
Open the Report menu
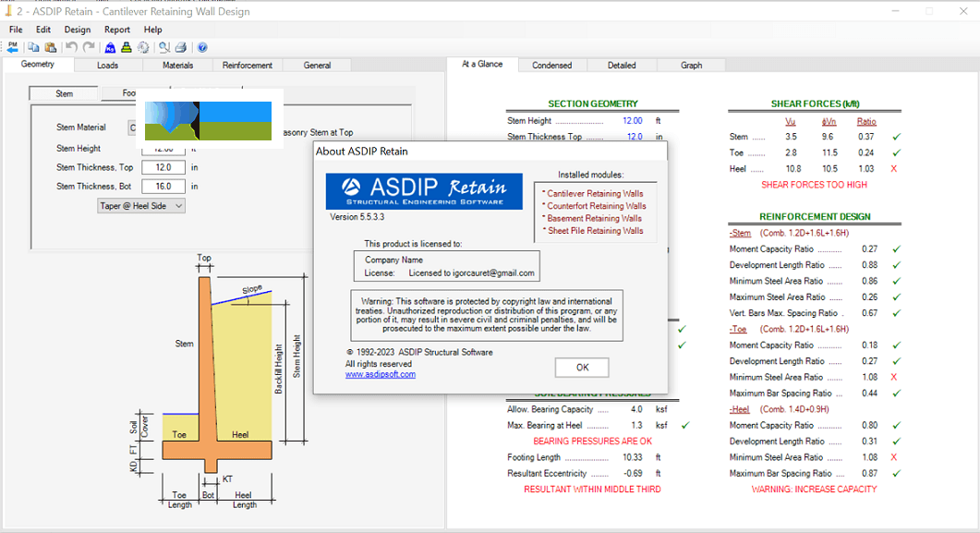coord(117,30)
